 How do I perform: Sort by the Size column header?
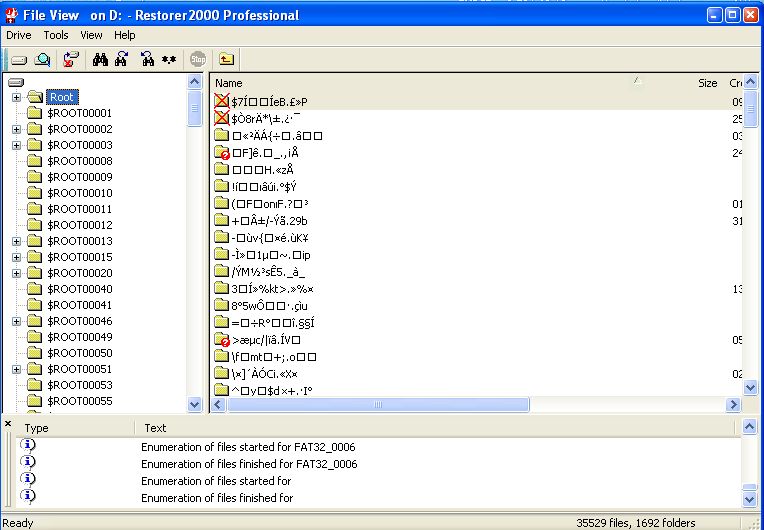point(707,83)
